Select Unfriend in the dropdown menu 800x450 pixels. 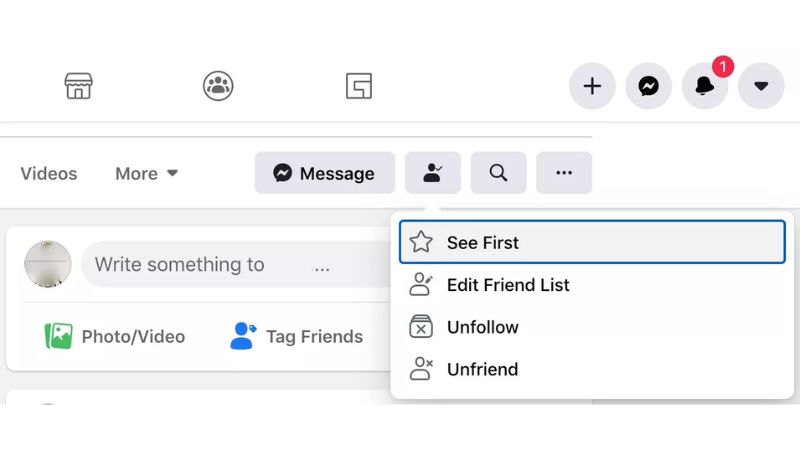coord(592,369)
